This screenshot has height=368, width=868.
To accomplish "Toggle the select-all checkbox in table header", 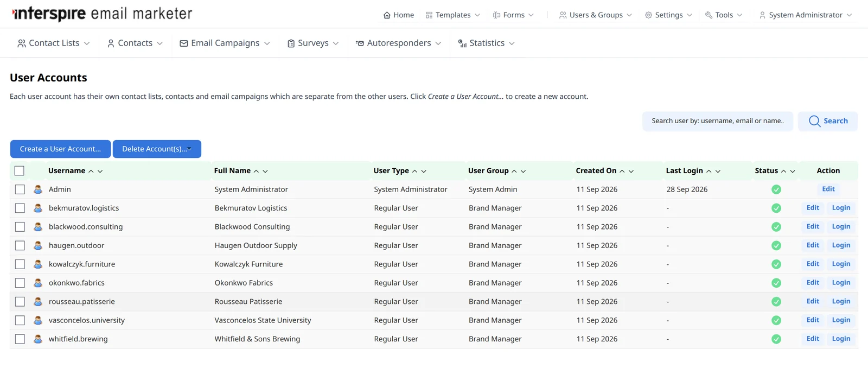I will point(20,171).
